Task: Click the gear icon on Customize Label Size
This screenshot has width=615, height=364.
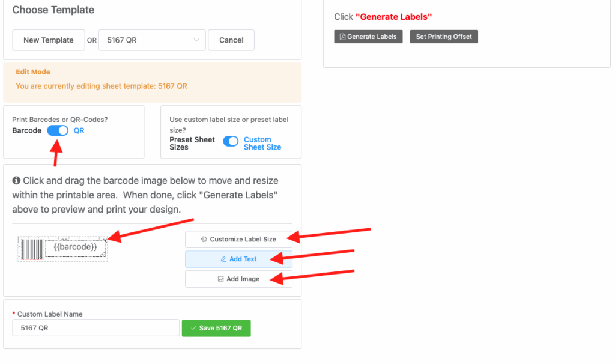Action: click(x=204, y=240)
